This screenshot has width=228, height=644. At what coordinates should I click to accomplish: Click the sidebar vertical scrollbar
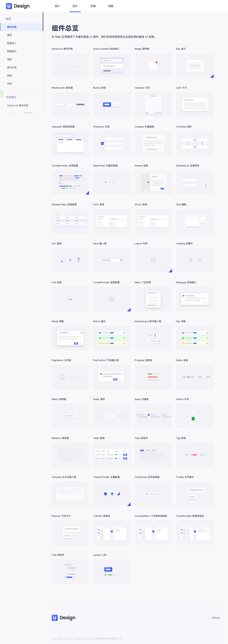pyautogui.click(x=43, y=22)
